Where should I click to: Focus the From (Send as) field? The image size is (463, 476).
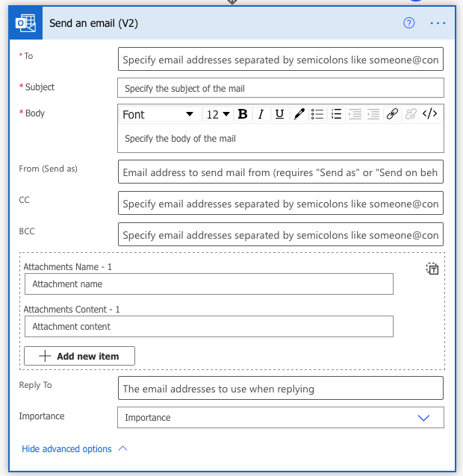point(280,172)
